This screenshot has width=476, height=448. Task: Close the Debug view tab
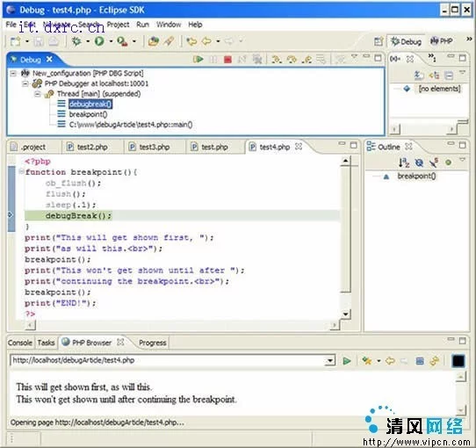(x=49, y=59)
